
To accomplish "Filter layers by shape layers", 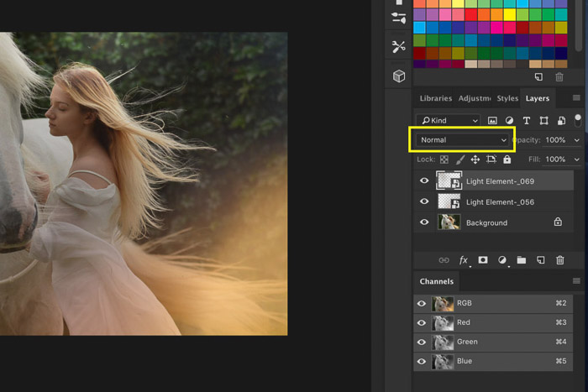I will coord(543,120).
